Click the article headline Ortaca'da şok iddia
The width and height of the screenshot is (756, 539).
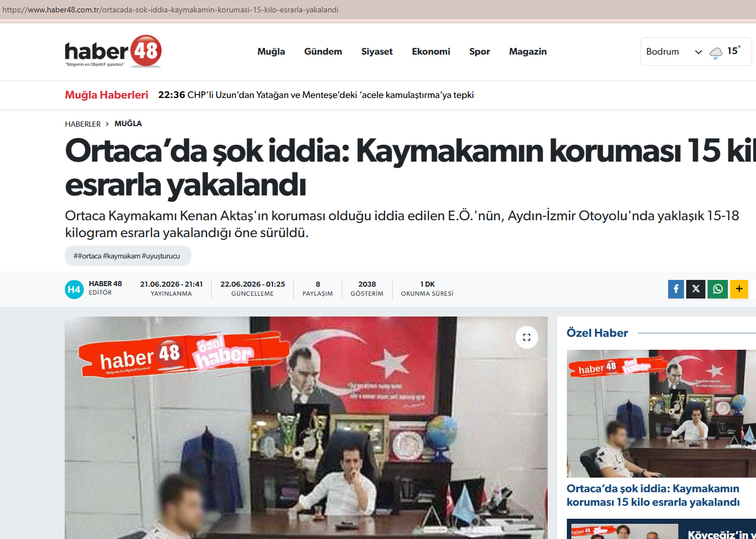(410, 168)
